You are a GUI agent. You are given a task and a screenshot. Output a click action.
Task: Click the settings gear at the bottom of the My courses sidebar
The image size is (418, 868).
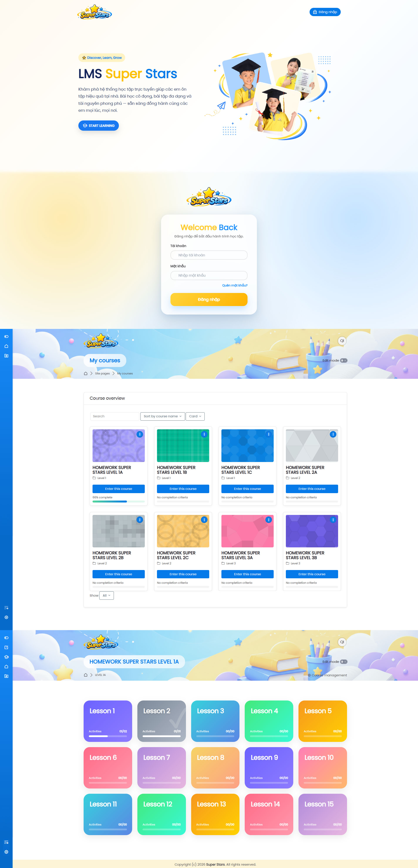[x=6, y=617]
